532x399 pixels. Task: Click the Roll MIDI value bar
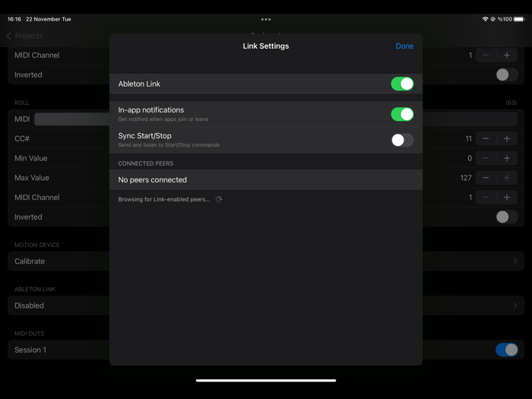(275, 119)
